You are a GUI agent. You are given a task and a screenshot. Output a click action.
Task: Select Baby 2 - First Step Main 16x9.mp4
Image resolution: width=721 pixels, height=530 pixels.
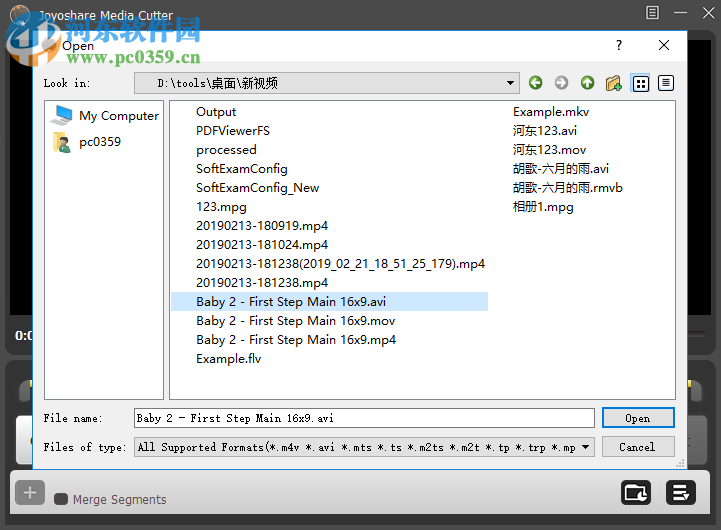click(x=296, y=340)
